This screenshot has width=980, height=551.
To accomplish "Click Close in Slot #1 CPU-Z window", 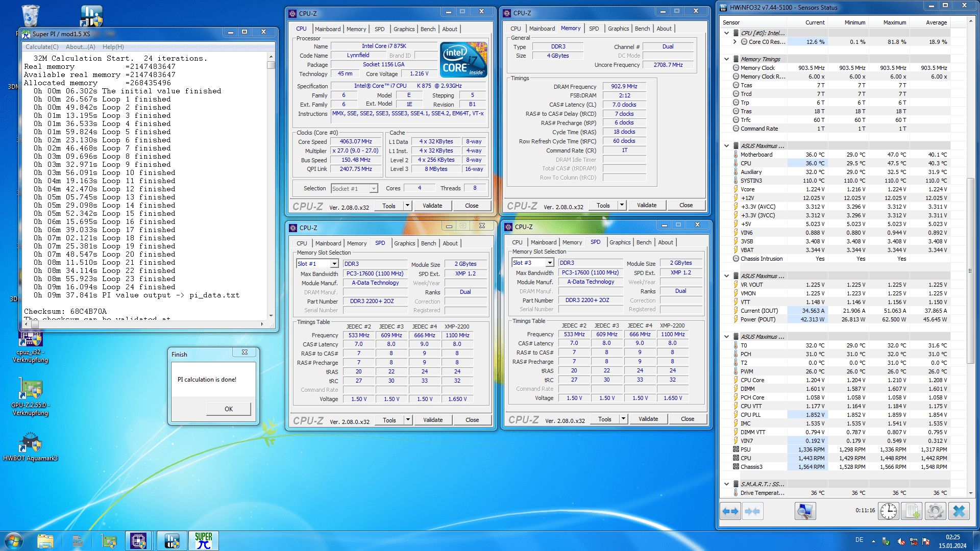I will click(x=472, y=420).
